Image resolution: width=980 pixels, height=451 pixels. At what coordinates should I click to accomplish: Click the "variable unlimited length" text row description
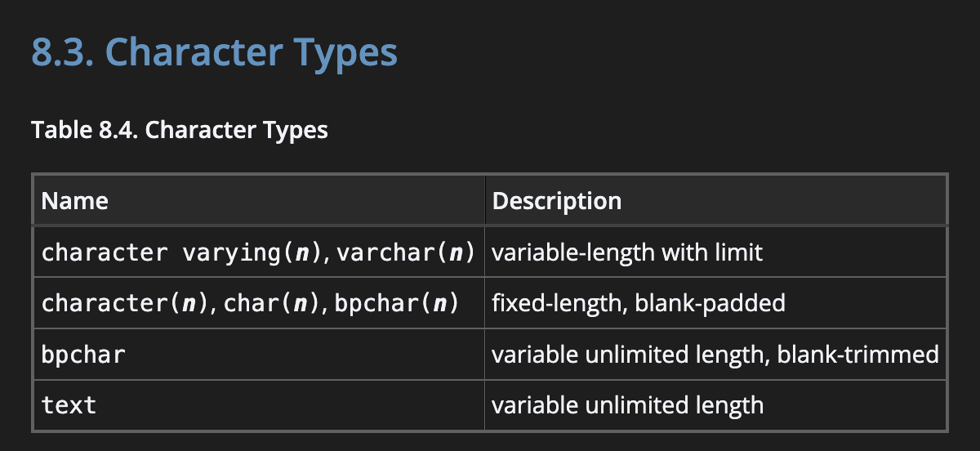[x=627, y=405]
